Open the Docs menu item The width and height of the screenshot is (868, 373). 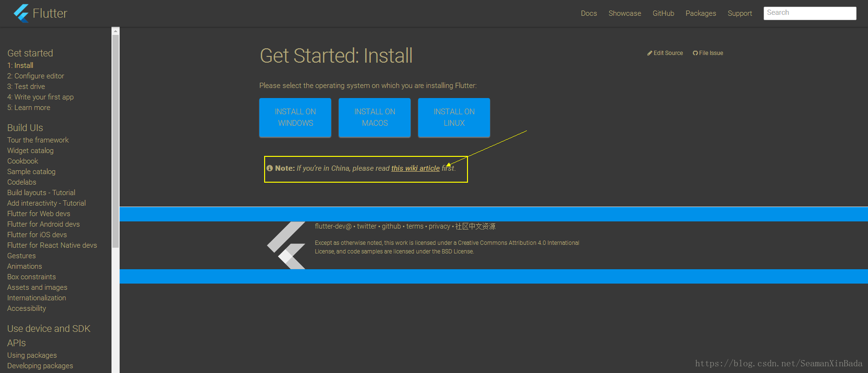[589, 13]
